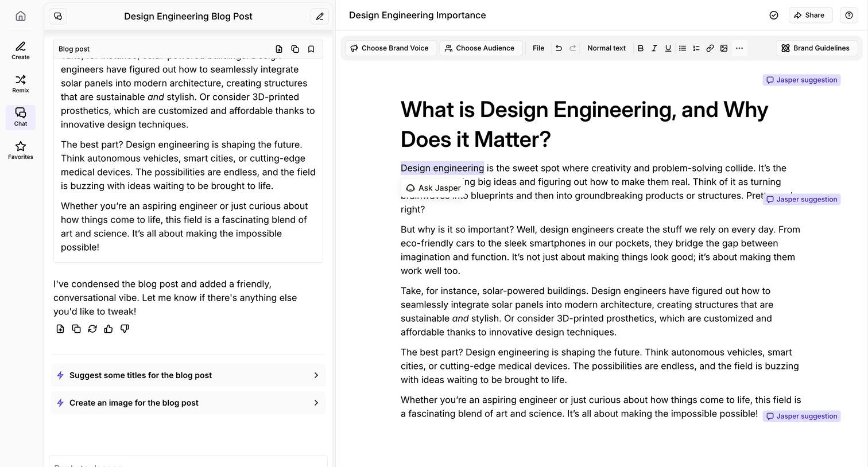Open the Remix section
868x467 pixels.
[x=21, y=84]
